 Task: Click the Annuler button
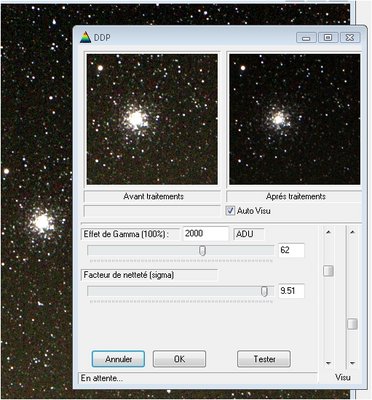118,359
